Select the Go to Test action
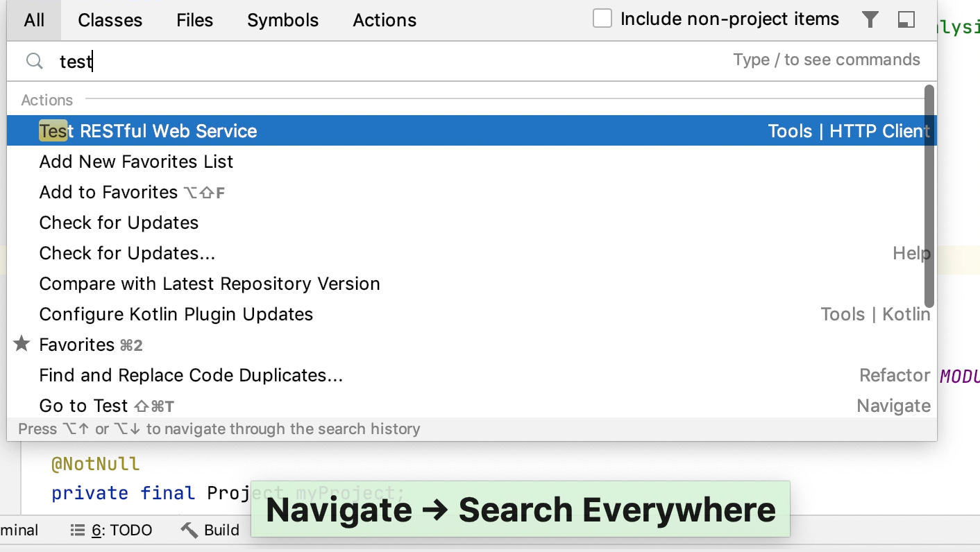980x552 pixels. tap(83, 405)
